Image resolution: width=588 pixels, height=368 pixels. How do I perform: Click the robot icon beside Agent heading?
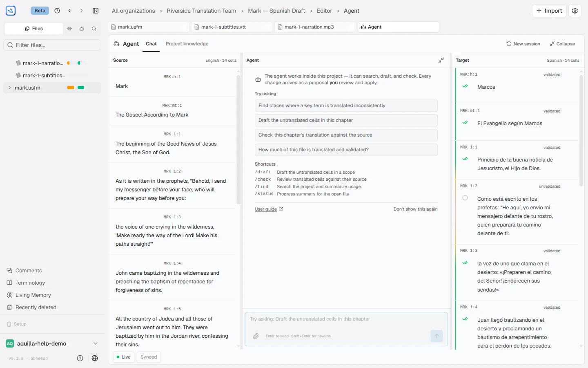116,44
